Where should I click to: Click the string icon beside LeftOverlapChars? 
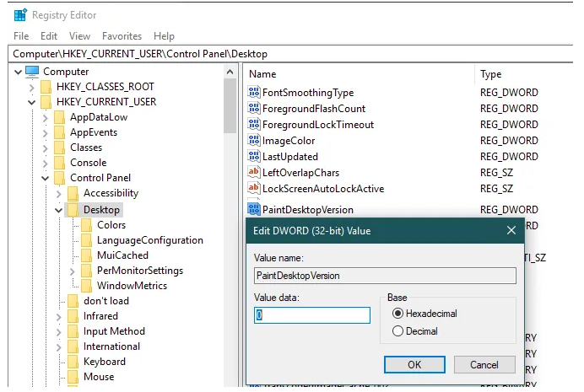[x=254, y=172]
